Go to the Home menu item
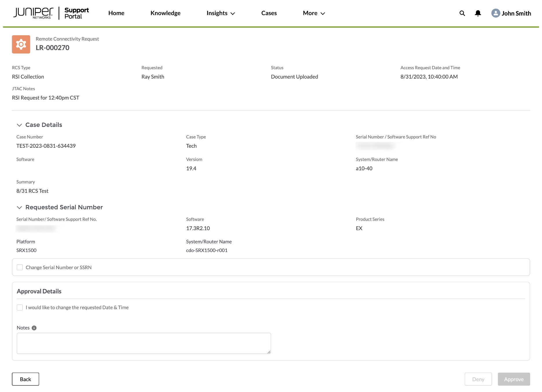 (x=116, y=13)
